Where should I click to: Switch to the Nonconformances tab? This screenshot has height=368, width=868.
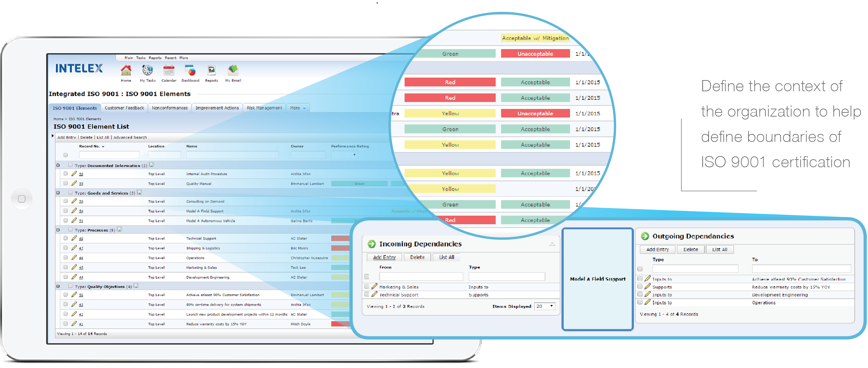coord(170,108)
